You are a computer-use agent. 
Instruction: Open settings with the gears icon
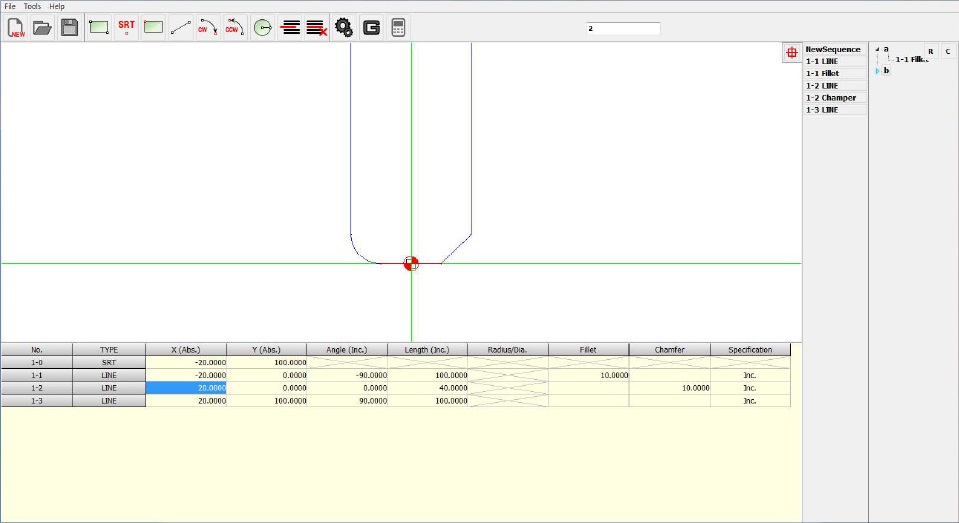point(344,28)
